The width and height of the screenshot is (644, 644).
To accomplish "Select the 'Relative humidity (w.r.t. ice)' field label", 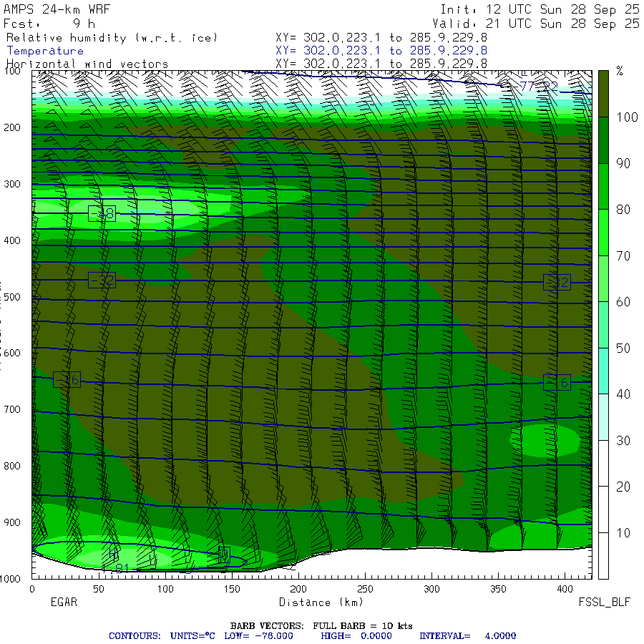I will (x=112, y=38).
